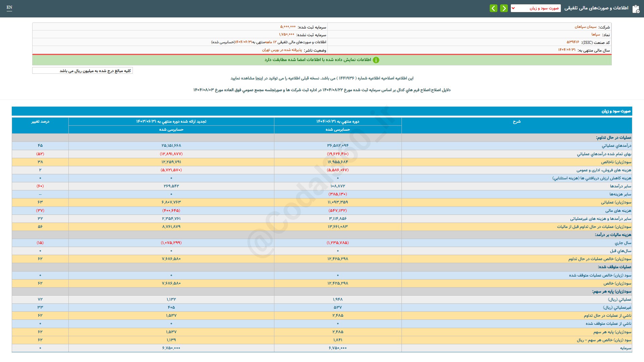Click the symbol name سپاها
This screenshot has height=362, width=644.
[596, 35]
